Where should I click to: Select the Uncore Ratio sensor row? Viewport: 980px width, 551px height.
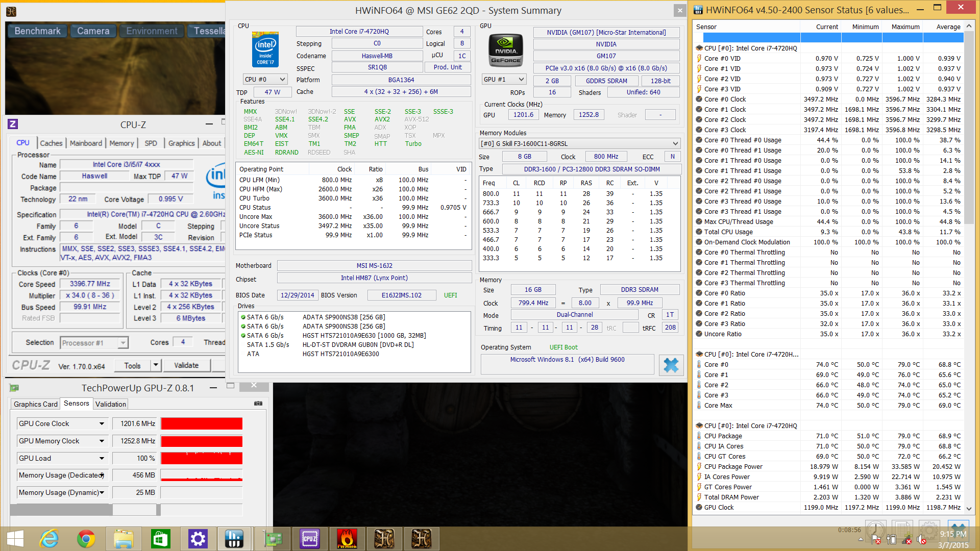tap(829, 334)
